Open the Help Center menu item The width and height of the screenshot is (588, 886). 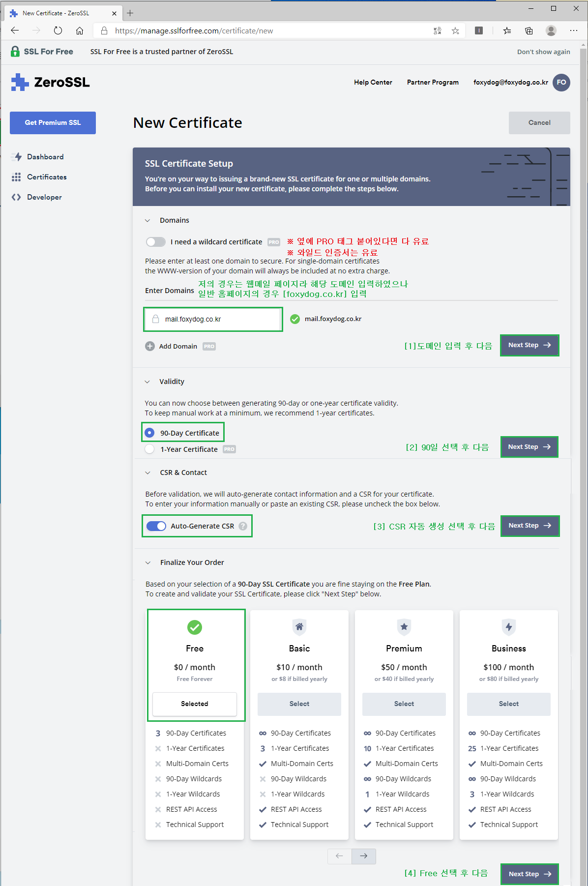click(x=373, y=82)
